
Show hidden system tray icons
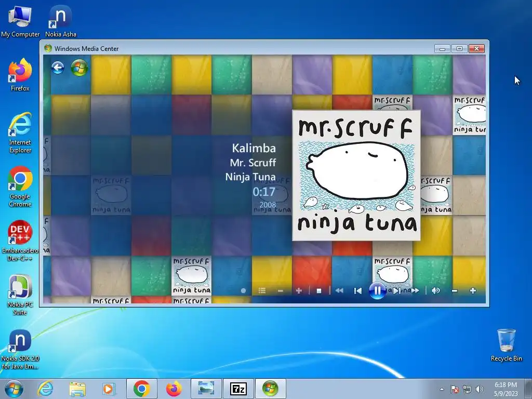[x=442, y=389]
